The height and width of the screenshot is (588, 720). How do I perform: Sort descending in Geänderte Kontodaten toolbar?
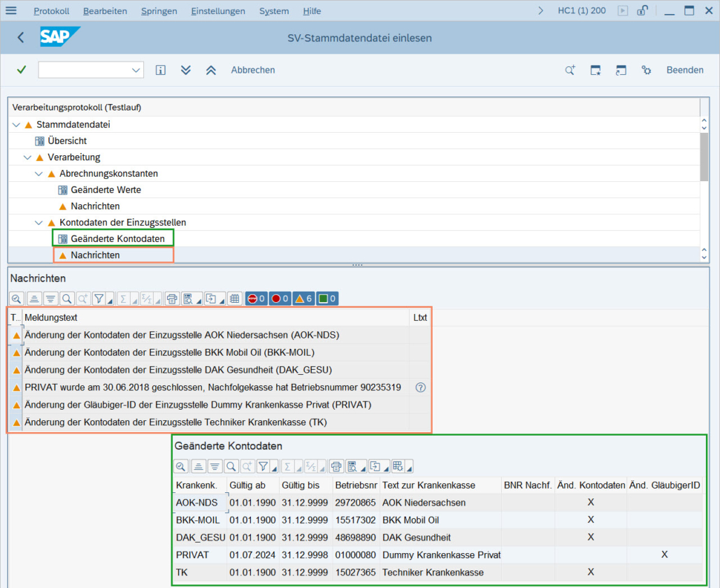(x=215, y=467)
